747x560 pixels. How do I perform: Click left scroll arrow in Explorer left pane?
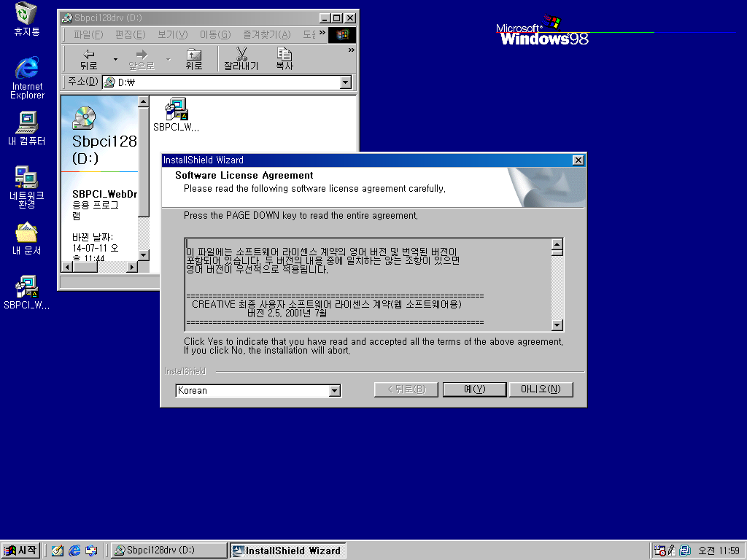67,267
